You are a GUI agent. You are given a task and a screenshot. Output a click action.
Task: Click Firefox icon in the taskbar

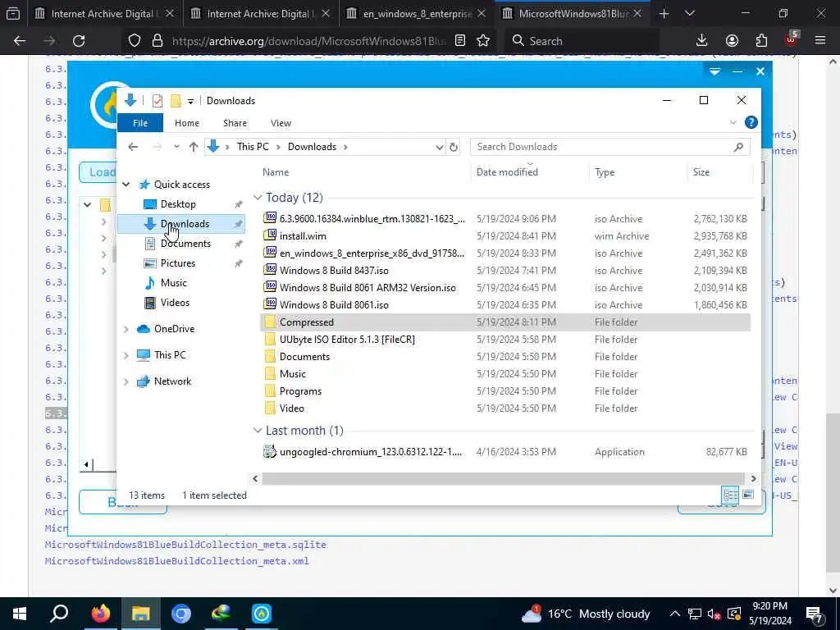tap(100, 614)
